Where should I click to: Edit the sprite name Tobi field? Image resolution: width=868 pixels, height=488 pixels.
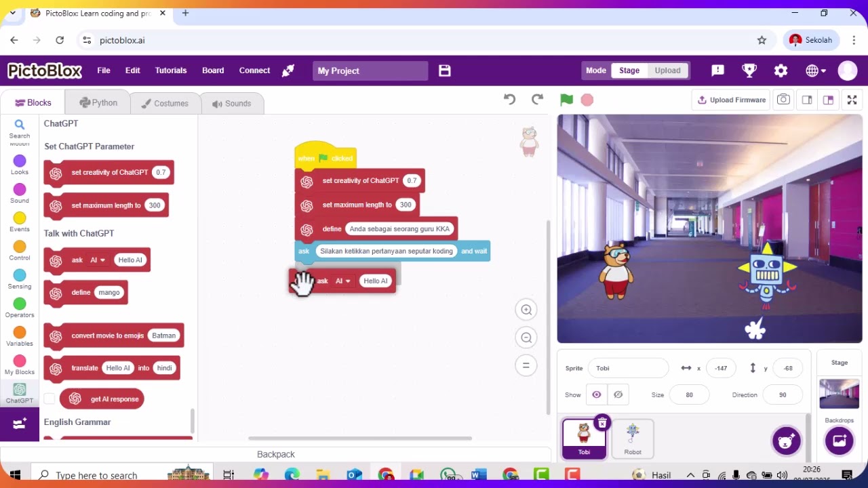(629, 368)
